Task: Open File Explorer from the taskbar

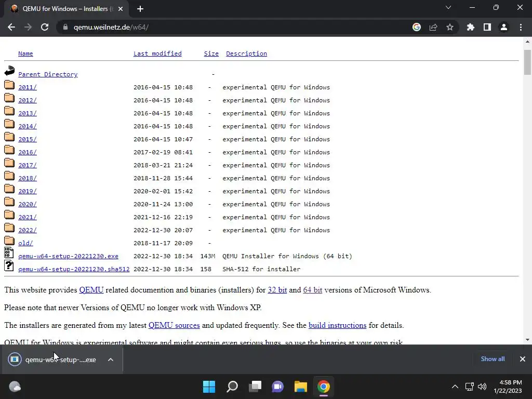Action: (x=301, y=387)
